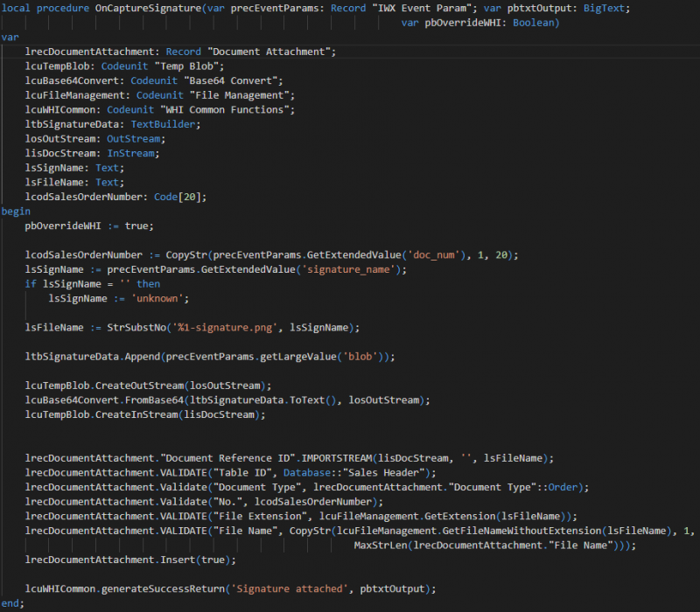This screenshot has width=700, height=612.
Task: Click the 'true' value assigned to pbOverrideWHI
Action: click(x=136, y=226)
